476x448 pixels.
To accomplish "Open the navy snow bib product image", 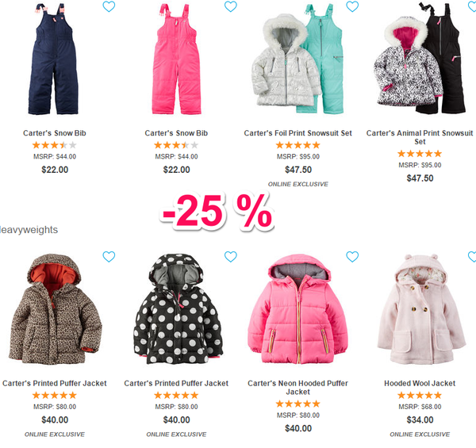I will click(x=53, y=59).
